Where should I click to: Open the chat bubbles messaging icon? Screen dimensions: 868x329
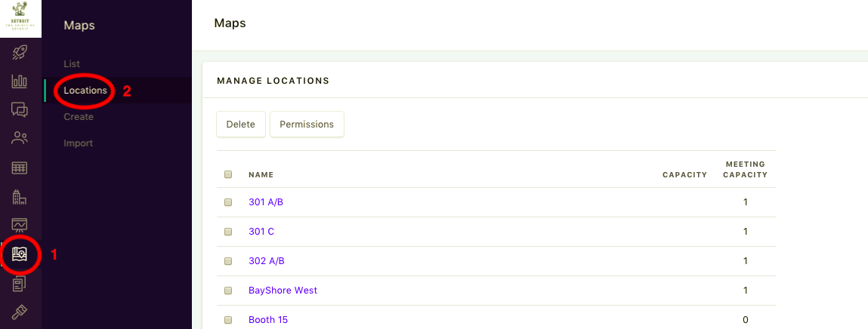tap(20, 110)
